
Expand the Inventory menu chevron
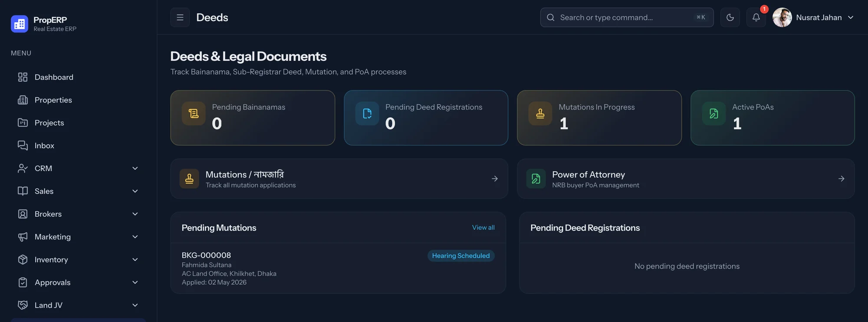pyautogui.click(x=135, y=259)
